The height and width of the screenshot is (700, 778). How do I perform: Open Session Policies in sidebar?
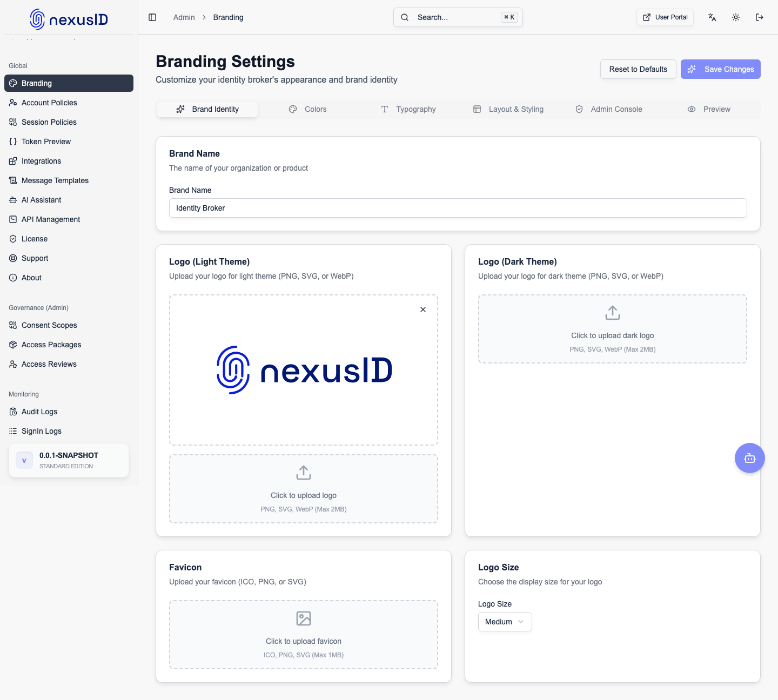coord(69,122)
